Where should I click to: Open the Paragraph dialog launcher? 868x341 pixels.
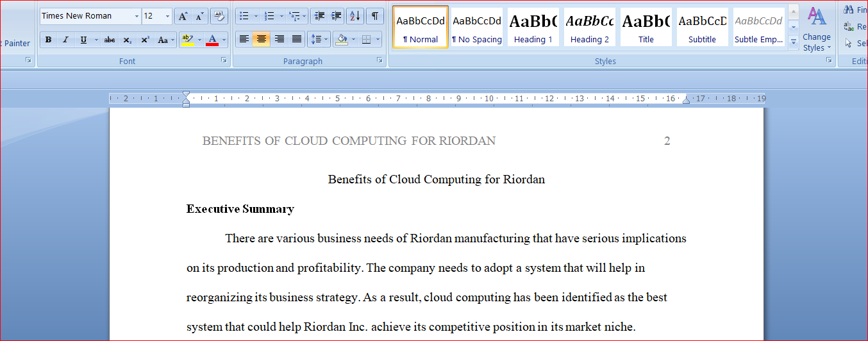click(380, 60)
